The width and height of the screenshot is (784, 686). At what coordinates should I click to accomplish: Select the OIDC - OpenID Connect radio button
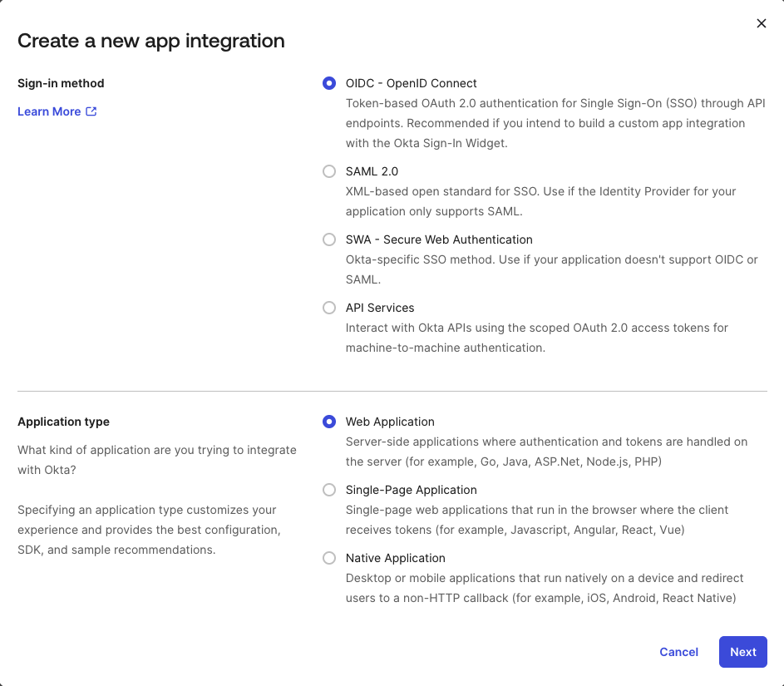(329, 83)
